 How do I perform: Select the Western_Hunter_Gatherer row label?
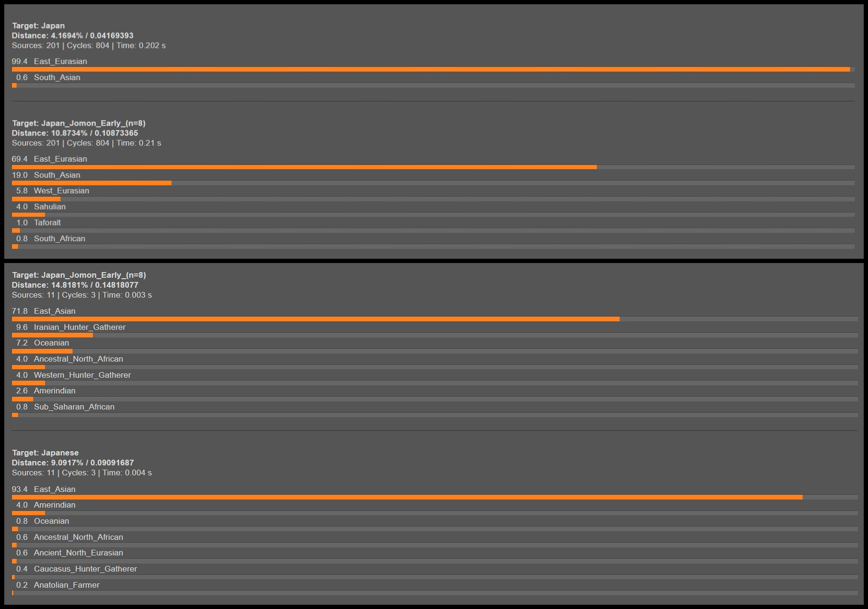point(82,375)
